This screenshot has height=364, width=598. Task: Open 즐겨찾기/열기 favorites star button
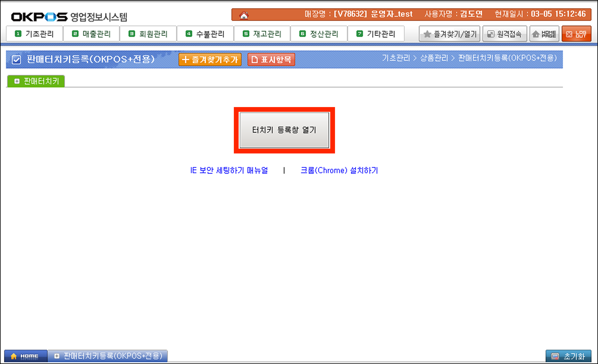(449, 34)
